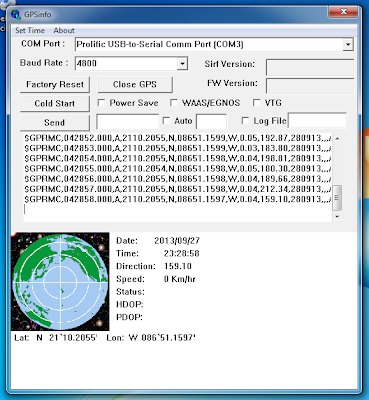Enable the Auto checkbox
The width and height of the screenshot is (369, 400).
(166, 121)
